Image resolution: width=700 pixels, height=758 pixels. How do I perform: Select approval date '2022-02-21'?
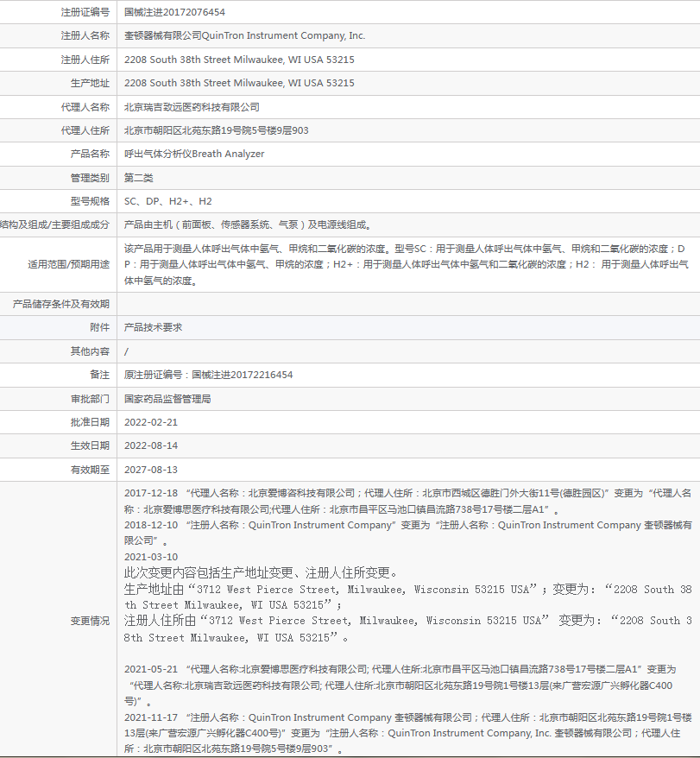pos(151,422)
